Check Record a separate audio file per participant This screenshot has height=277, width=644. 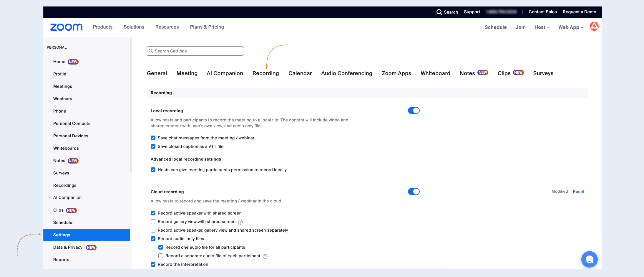pyautogui.click(x=161, y=256)
